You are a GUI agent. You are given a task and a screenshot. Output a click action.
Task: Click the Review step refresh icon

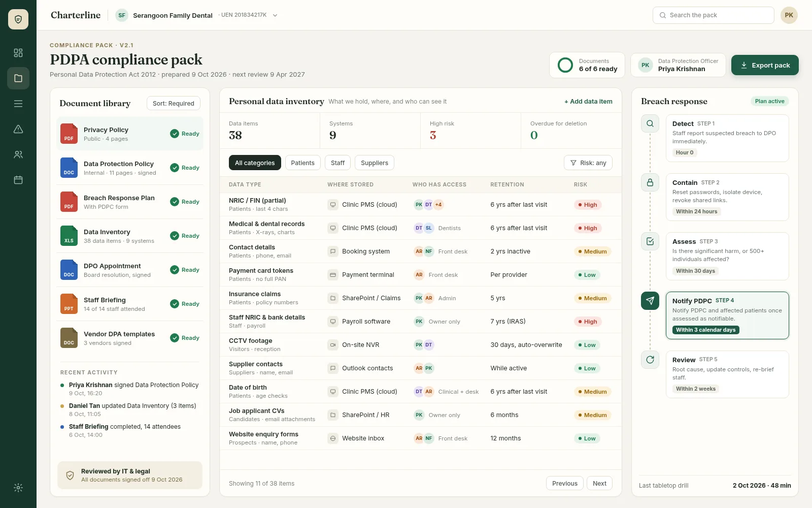click(650, 360)
